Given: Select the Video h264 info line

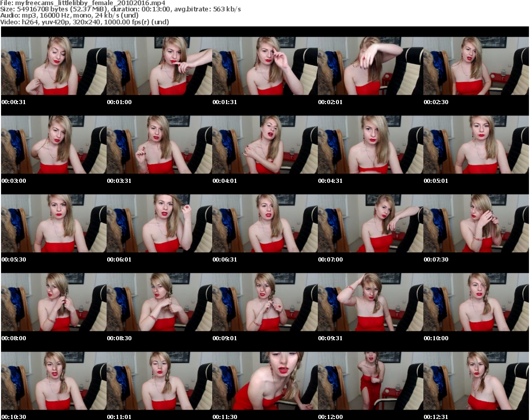Looking at the screenshot, I should [84, 22].
